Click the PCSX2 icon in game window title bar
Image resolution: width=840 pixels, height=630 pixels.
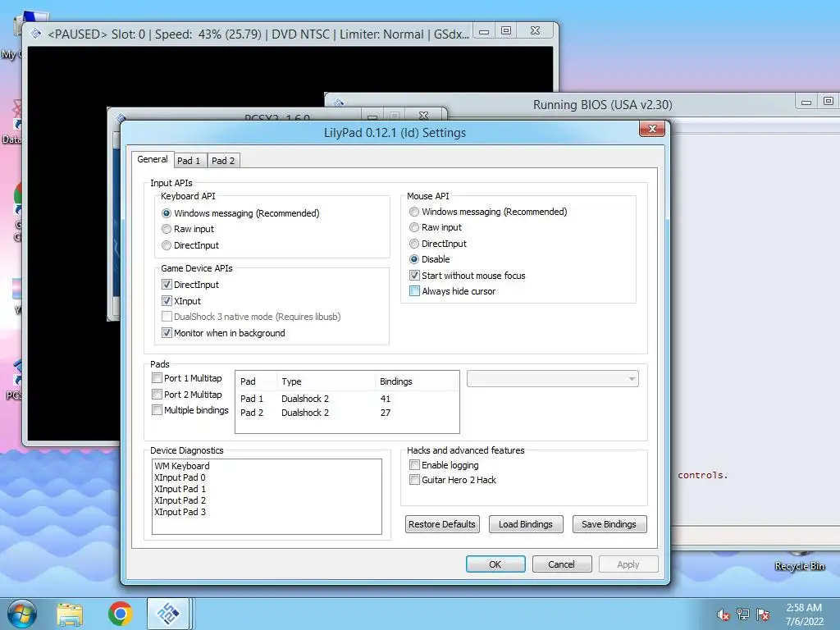click(36, 34)
